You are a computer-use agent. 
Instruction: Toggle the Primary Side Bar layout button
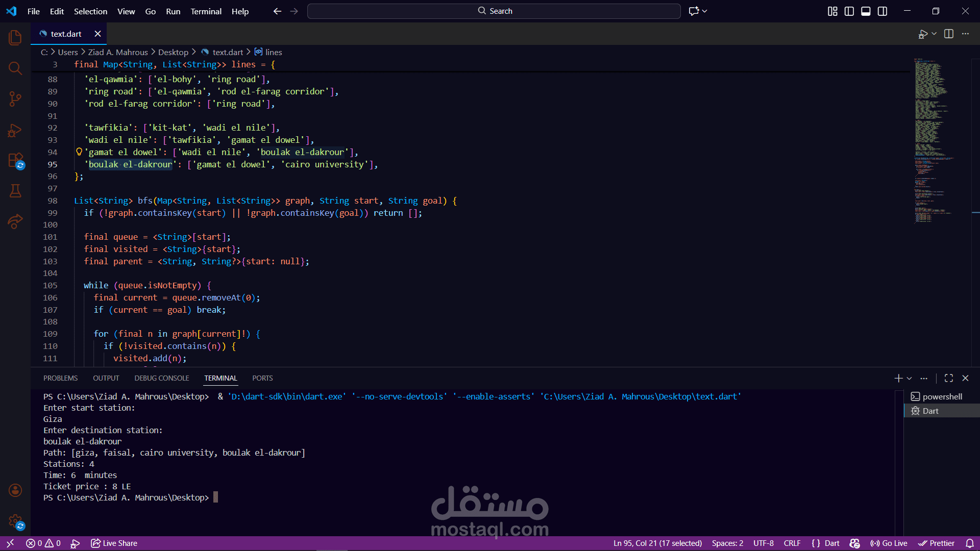pos(849,11)
